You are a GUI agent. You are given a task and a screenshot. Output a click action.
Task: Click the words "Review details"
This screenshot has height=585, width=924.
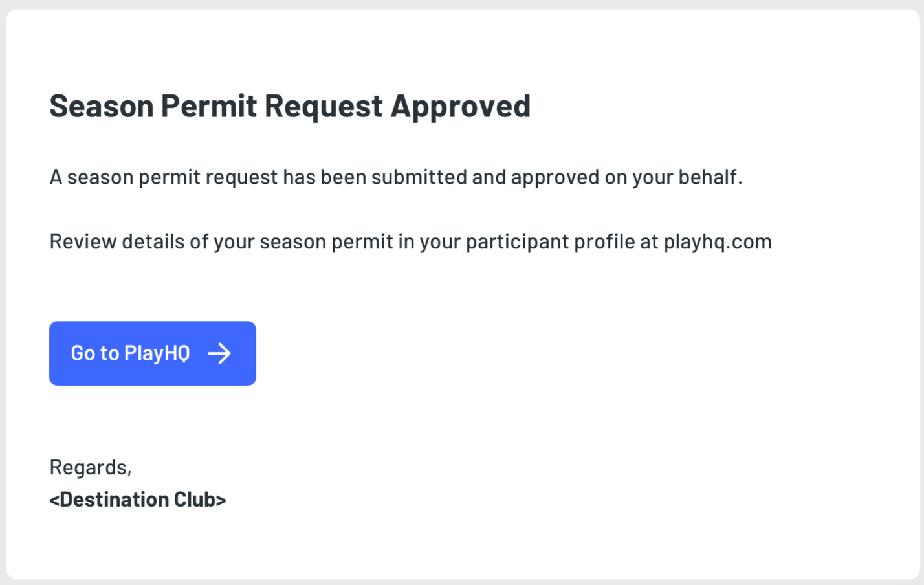coord(116,241)
